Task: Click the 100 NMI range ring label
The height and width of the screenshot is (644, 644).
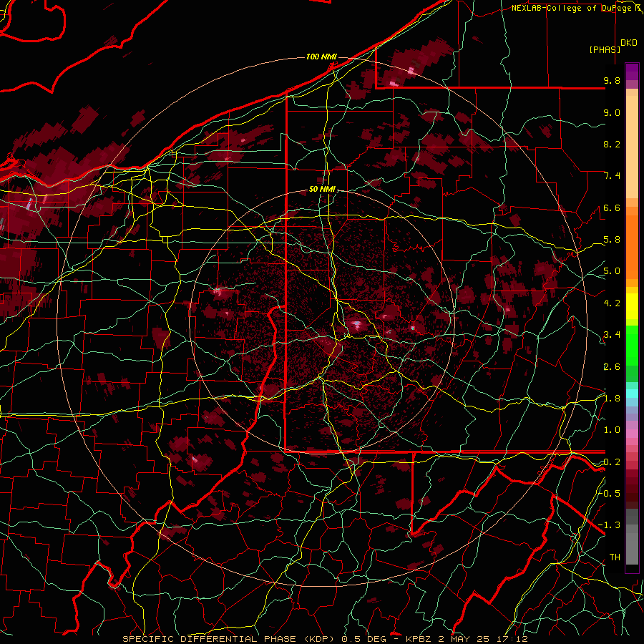Action: (321, 57)
